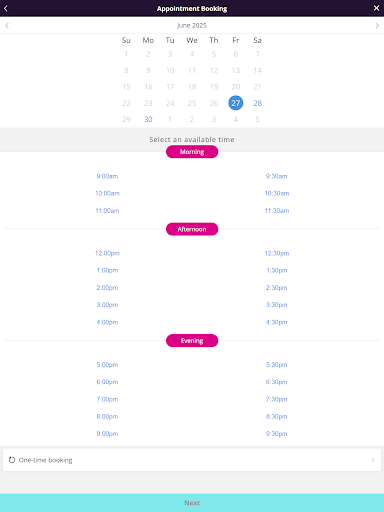Image resolution: width=384 pixels, height=512 pixels.
Task: Go back using the header back arrow
Action: click(6, 8)
